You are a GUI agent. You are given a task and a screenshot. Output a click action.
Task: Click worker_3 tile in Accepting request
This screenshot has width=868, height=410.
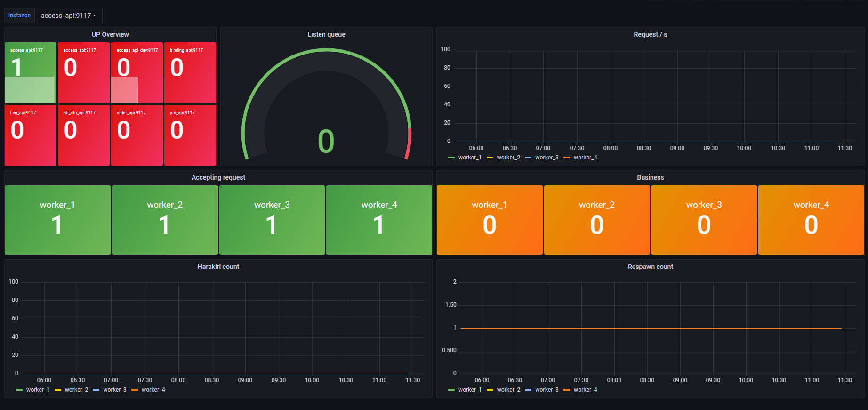272,220
